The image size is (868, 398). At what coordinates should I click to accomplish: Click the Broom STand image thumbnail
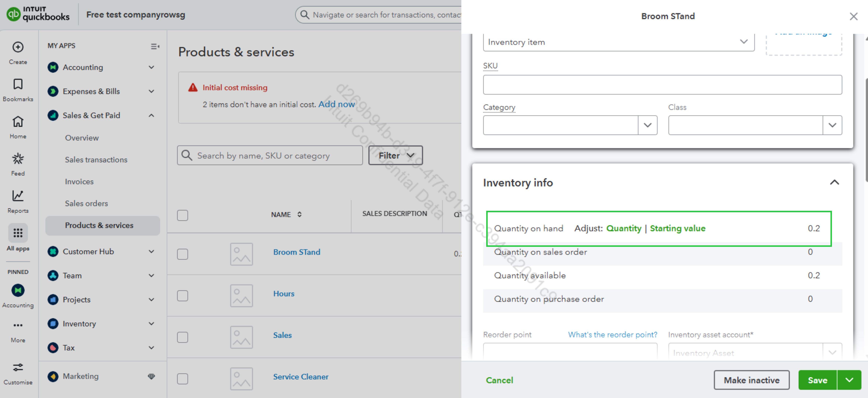[241, 254]
